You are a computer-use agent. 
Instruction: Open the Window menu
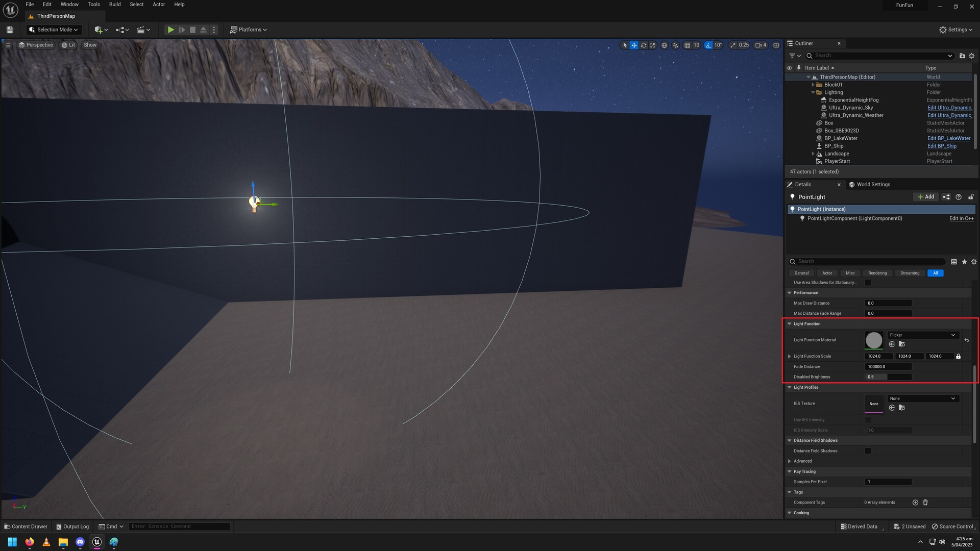[x=69, y=4]
